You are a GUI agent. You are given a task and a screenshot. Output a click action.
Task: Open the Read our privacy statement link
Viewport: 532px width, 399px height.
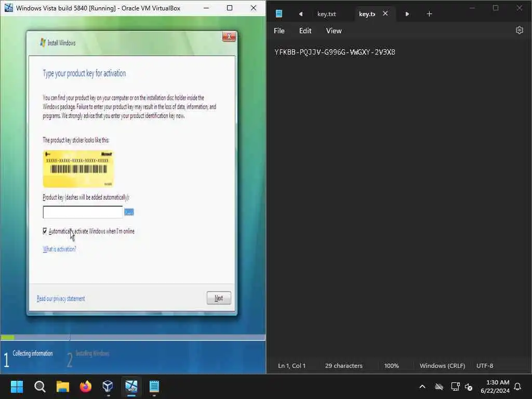(x=61, y=299)
